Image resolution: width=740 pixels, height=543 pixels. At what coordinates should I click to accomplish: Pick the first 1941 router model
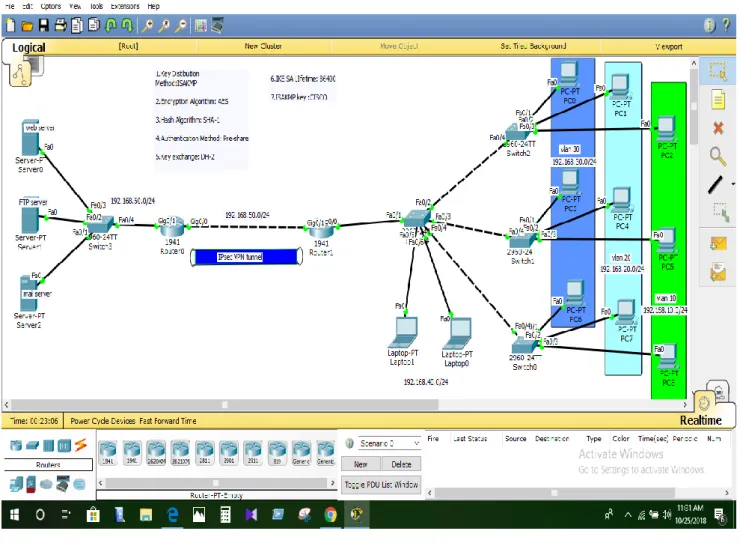point(108,452)
